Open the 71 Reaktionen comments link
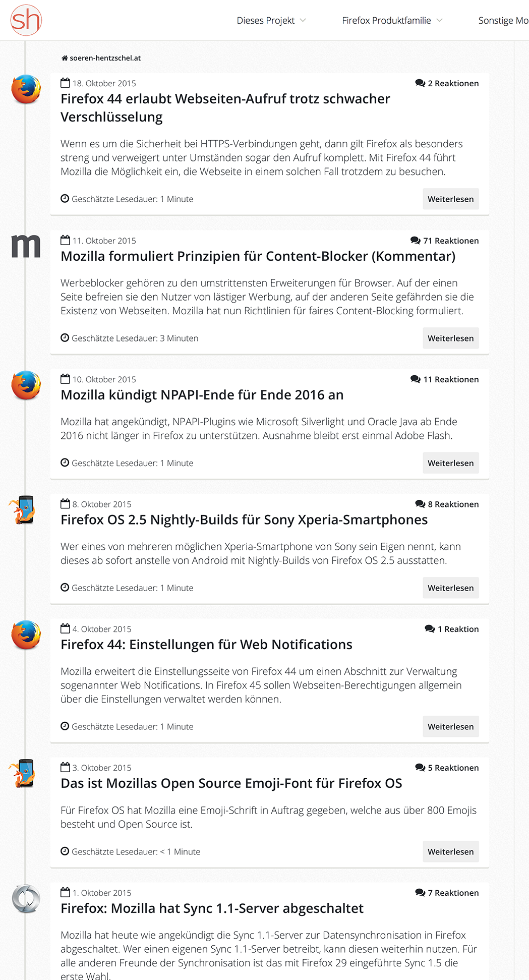The image size is (529, 980). [x=445, y=241]
